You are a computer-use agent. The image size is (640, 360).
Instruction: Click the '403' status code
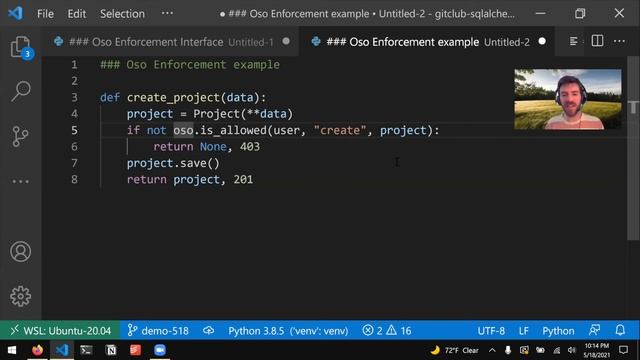(x=250, y=147)
